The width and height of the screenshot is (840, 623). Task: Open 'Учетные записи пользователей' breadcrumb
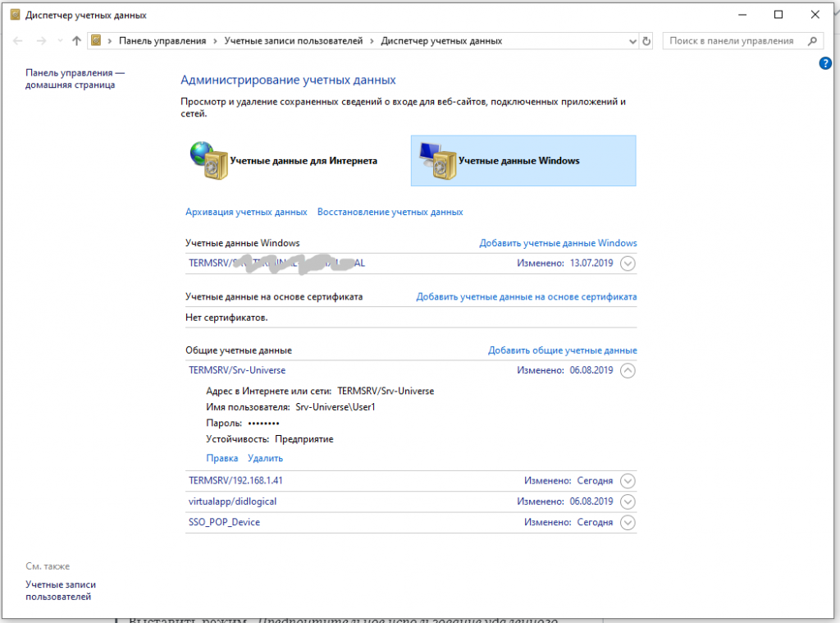(x=294, y=40)
